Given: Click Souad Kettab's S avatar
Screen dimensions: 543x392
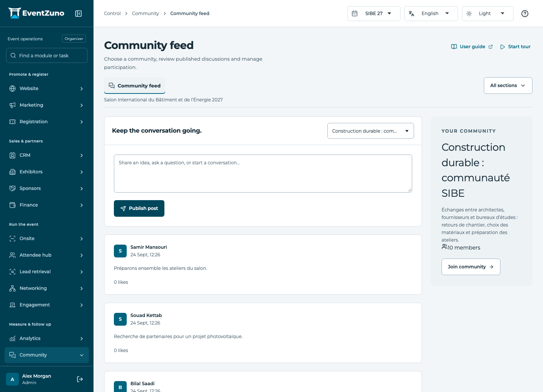Looking at the screenshot, I should point(120,319).
